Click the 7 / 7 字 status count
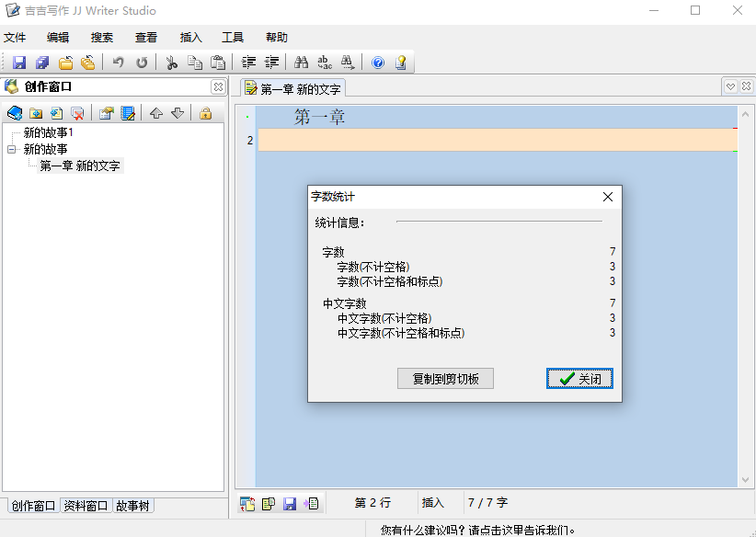The image size is (756, 537). [488, 503]
